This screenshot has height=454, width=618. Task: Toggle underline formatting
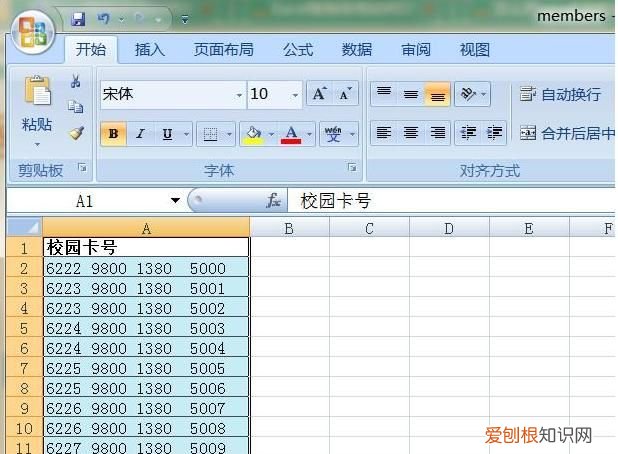pyautogui.click(x=167, y=134)
